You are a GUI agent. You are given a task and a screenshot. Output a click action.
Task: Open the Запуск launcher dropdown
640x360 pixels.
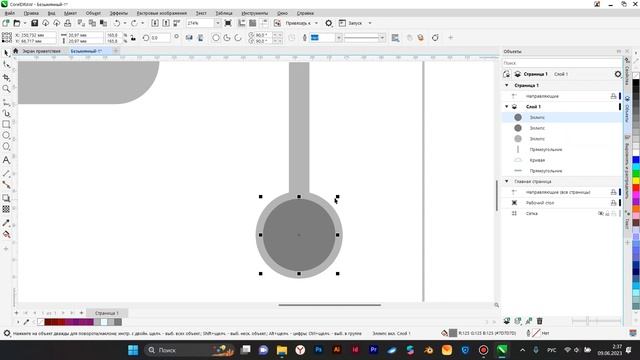(x=370, y=23)
